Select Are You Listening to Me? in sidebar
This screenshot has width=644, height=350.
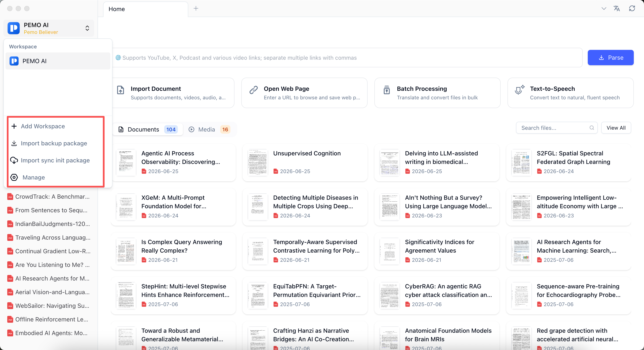pyautogui.click(x=49, y=265)
